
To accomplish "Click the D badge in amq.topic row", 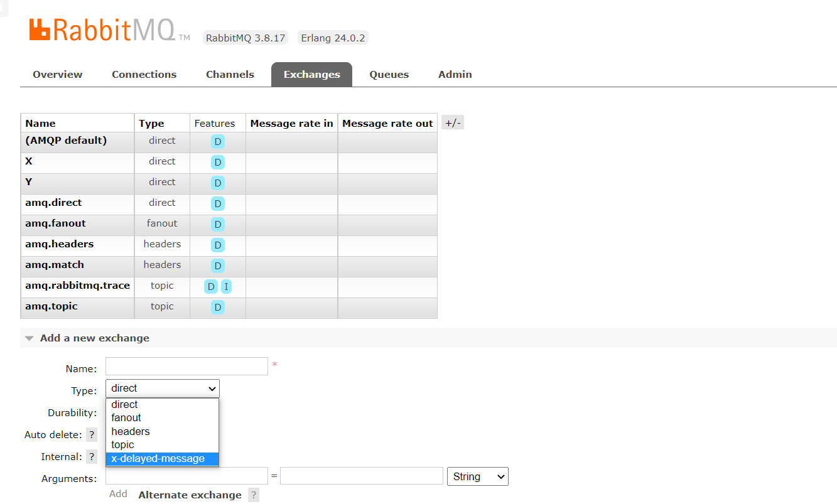I will coord(218,308).
